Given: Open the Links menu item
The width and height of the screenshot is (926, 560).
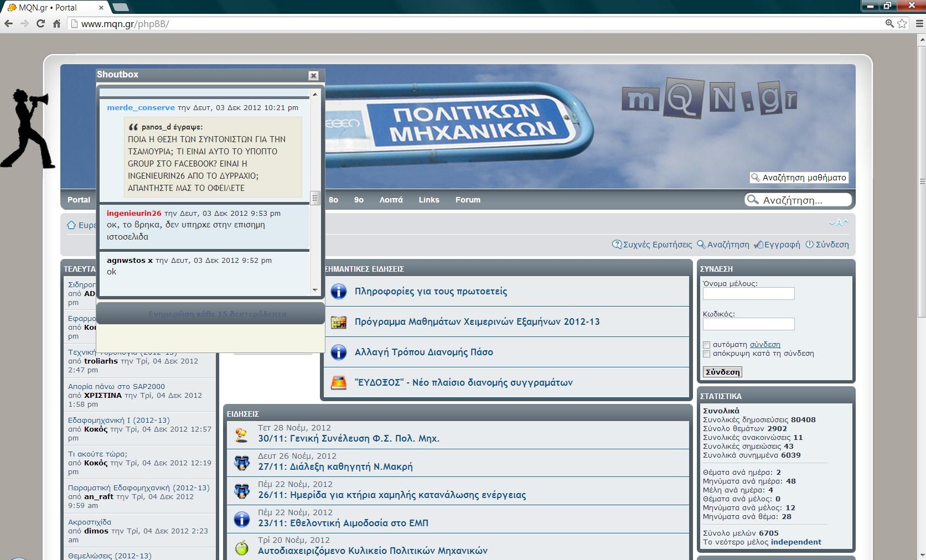Looking at the screenshot, I should 428,200.
